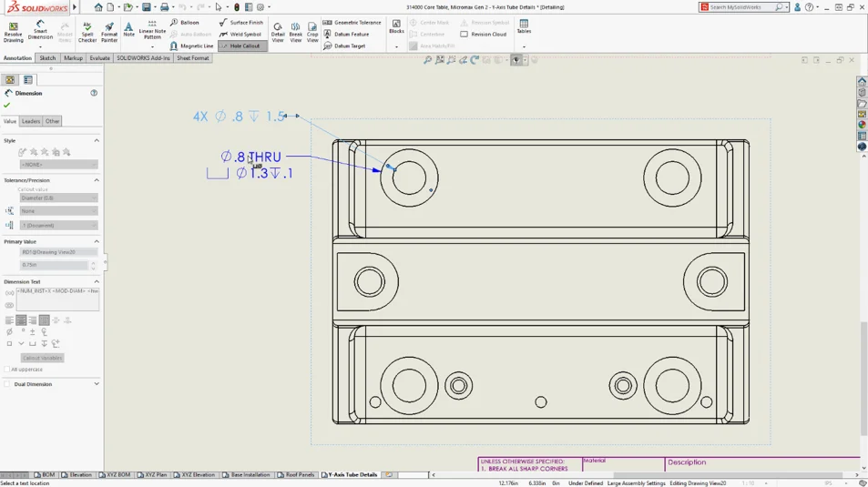Open the Style dropdown showing NONE
This screenshot has height=487, width=868.
(57, 165)
